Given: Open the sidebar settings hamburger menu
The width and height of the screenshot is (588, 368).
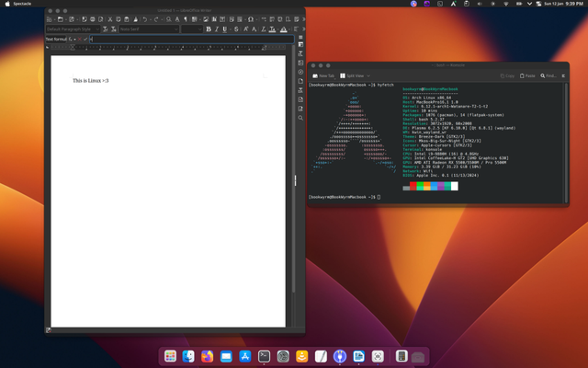Looking at the screenshot, I should click(300, 37).
